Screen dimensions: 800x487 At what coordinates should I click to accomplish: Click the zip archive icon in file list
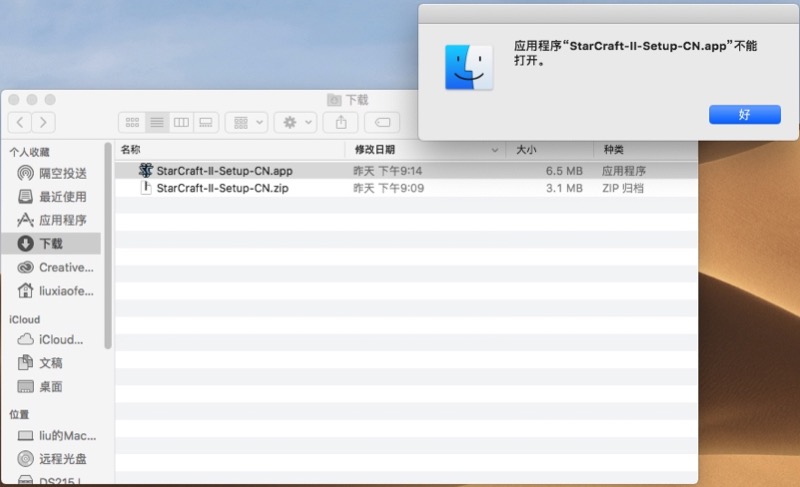[146, 188]
